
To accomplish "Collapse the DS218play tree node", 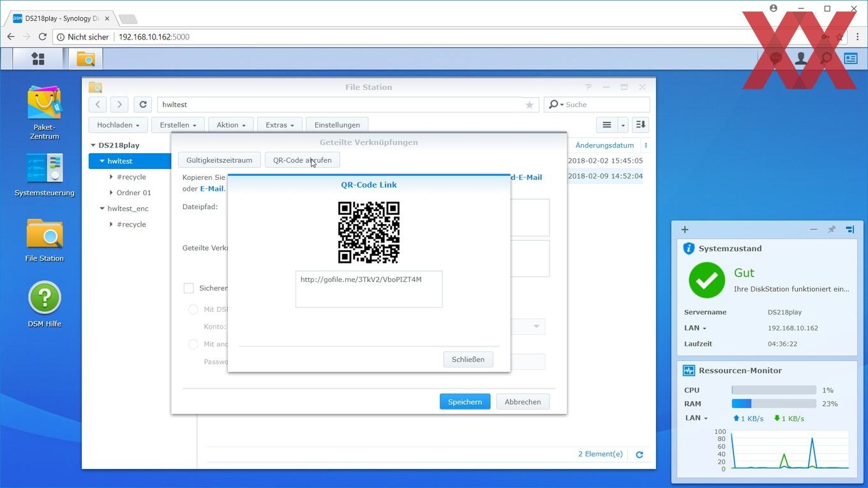I will [93, 145].
